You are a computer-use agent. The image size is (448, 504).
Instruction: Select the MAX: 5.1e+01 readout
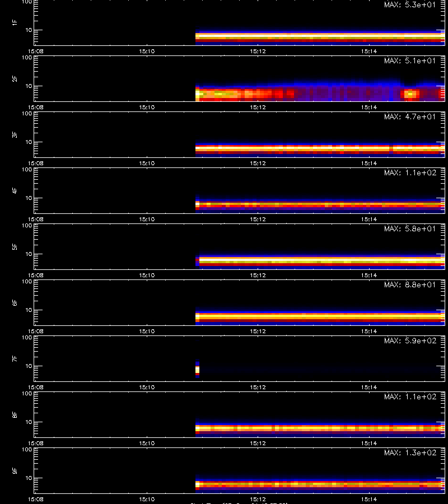410,60
